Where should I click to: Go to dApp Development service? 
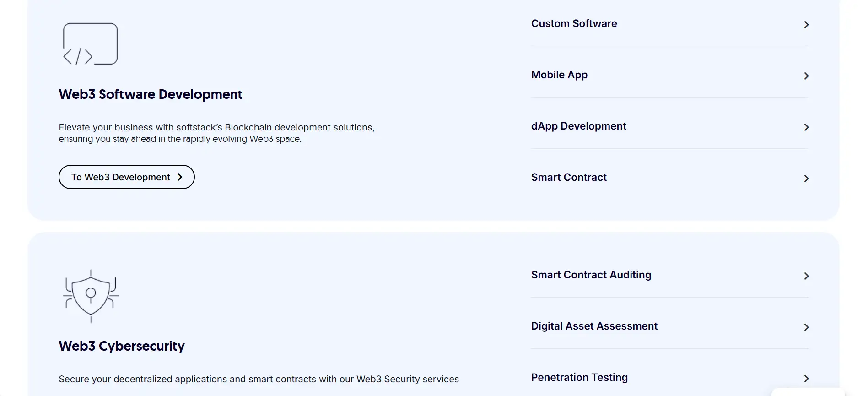(578, 126)
